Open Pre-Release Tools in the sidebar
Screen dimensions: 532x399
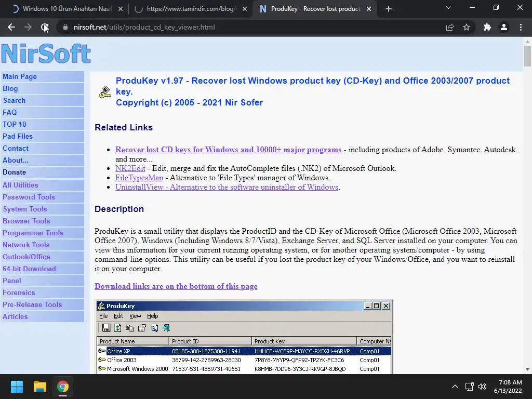coord(43,304)
